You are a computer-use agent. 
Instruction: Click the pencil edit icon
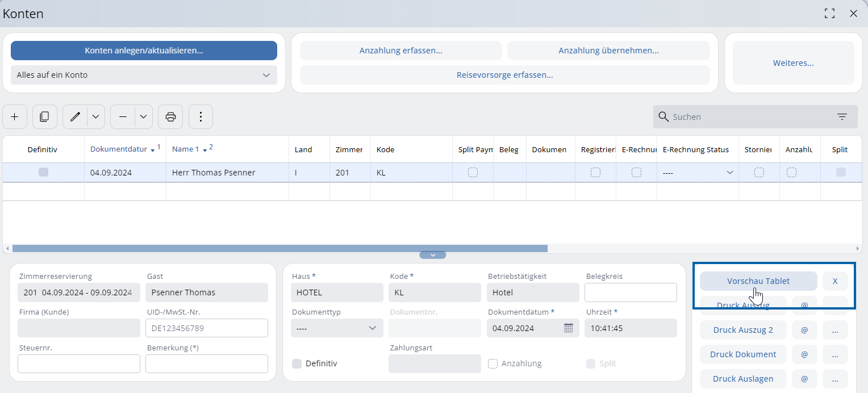75,116
